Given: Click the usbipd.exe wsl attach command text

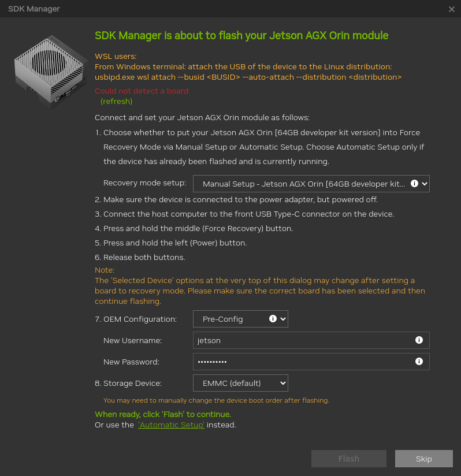Looking at the screenshot, I should click(248, 77).
